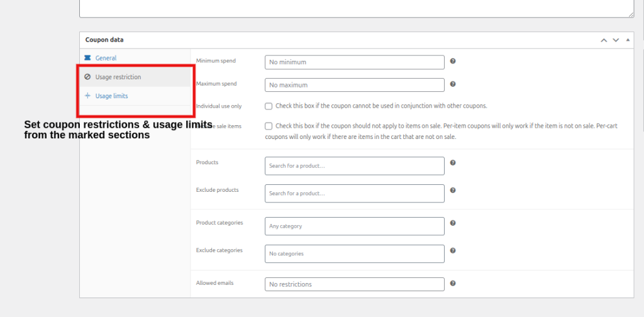Click the Product categories label
644x317 pixels.
click(219, 223)
